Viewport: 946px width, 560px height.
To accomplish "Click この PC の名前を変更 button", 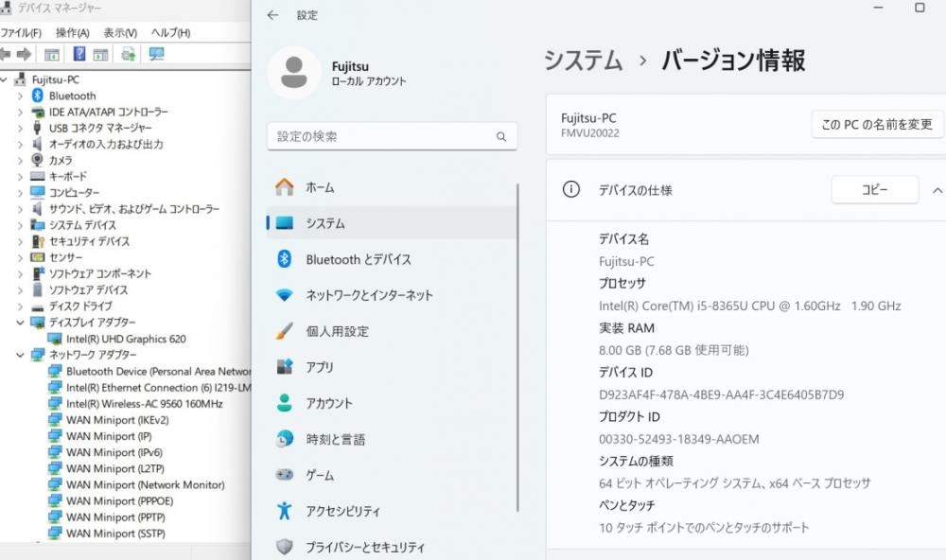I will coord(877,124).
